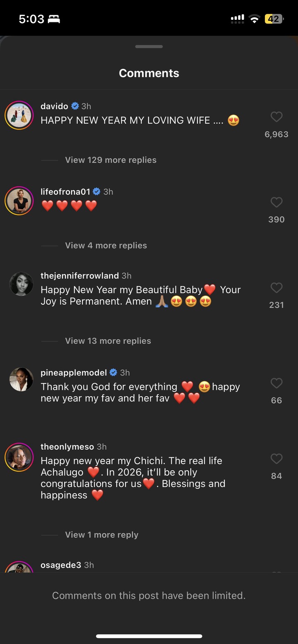Viewport: 298px width, 644px height.
Task: Visit pineapplemodel's profile via username
Action: click(x=74, y=373)
